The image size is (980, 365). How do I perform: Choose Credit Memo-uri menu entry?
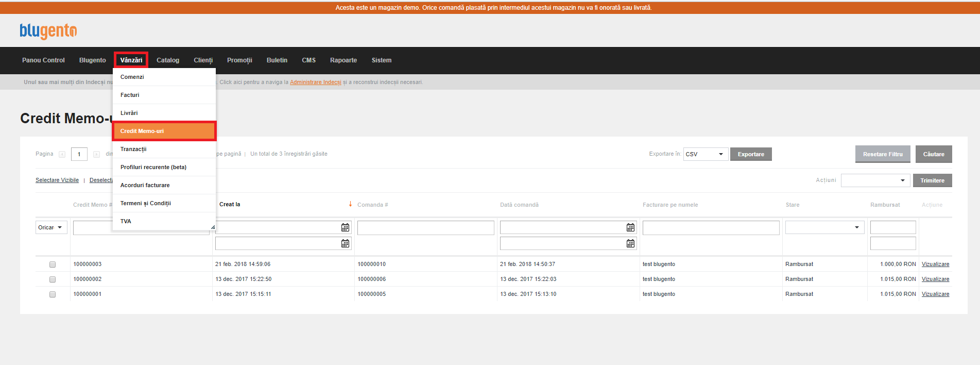[x=164, y=131]
